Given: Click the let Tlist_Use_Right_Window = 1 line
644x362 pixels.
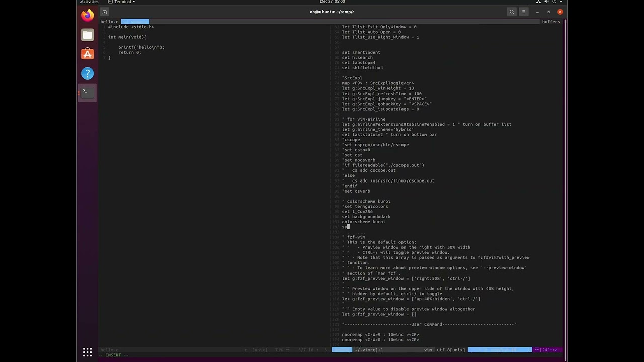Looking at the screenshot, I should click(380, 37).
